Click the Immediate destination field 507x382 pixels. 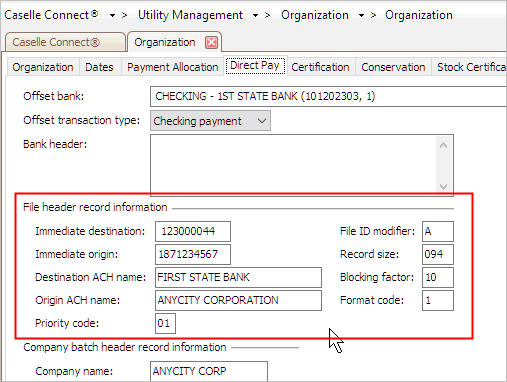click(193, 231)
